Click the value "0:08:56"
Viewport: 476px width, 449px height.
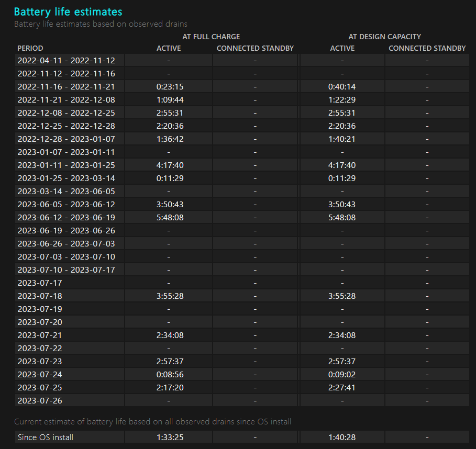coord(170,374)
